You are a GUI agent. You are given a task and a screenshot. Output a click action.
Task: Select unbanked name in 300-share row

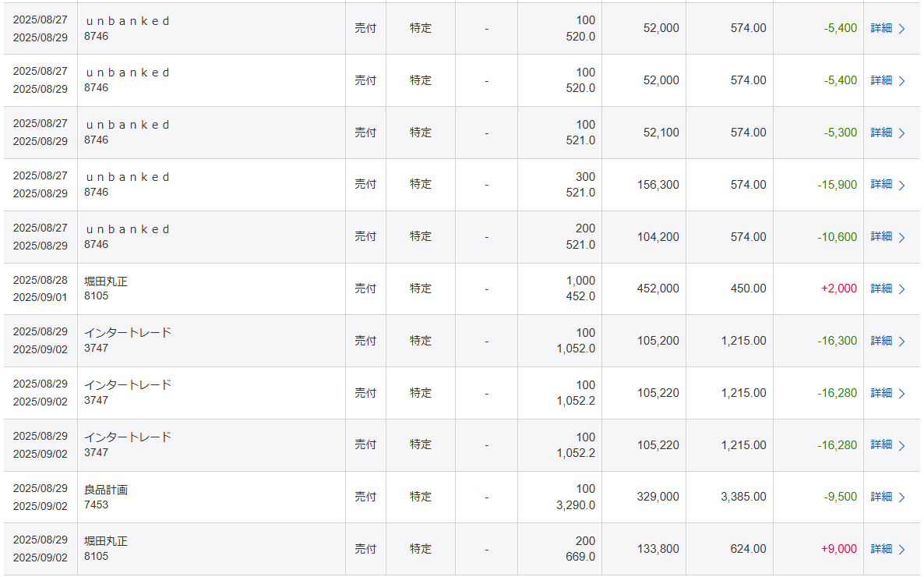click(127, 177)
